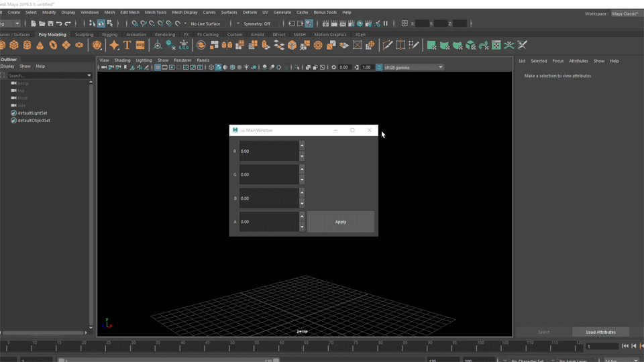This screenshot has width=644, height=362.
Task: Select defaultLightSet in the Outliner
Action: pos(32,113)
